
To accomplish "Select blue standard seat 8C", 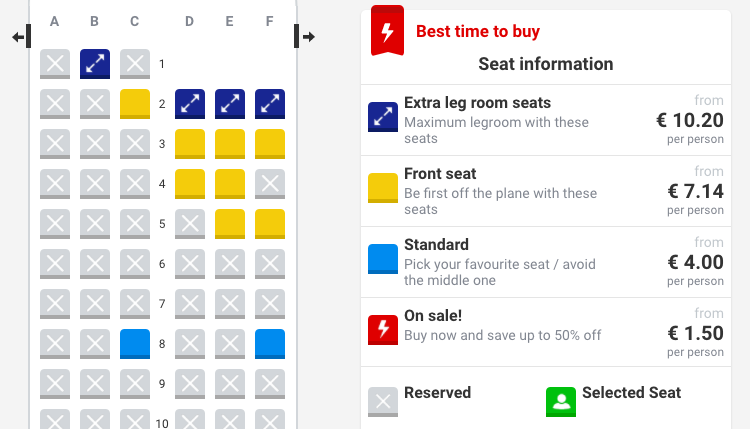I will (135, 344).
